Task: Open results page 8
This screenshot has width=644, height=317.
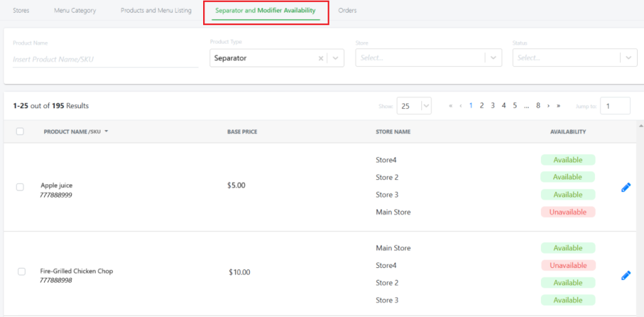Action: point(538,106)
